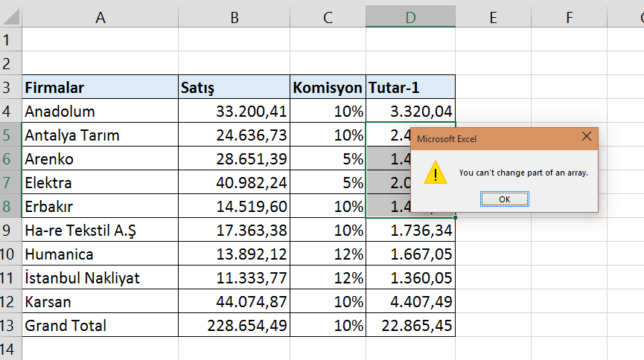Select the Firmalar header cell

100,88
